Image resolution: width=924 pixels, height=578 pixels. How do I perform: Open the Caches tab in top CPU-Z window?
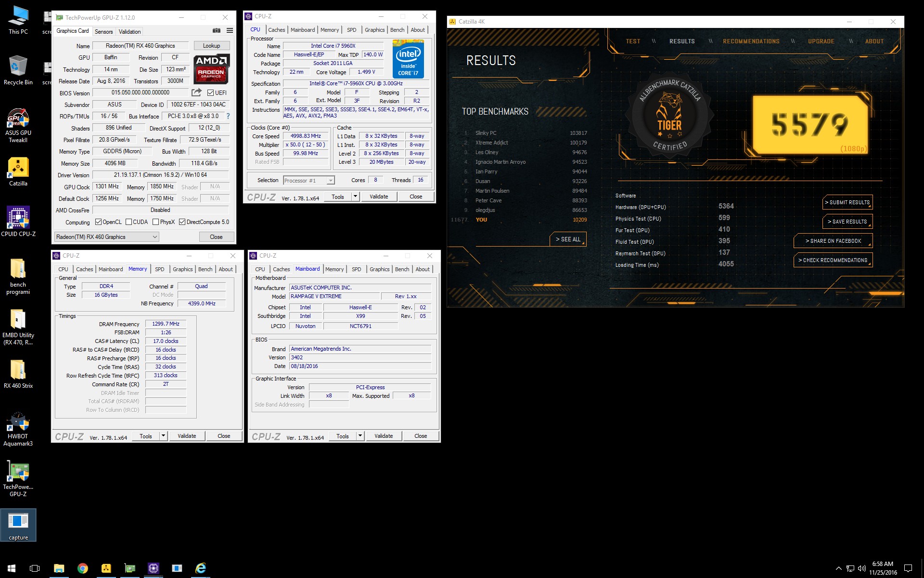coord(276,30)
